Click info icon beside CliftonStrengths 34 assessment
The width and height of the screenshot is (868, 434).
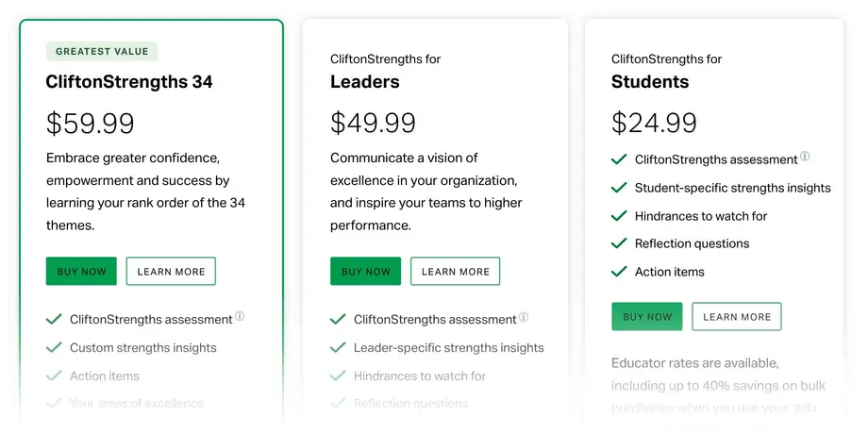tap(240, 317)
